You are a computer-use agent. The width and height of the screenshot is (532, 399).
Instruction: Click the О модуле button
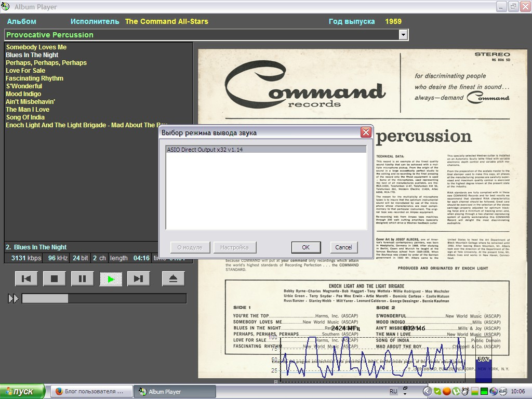(190, 247)
